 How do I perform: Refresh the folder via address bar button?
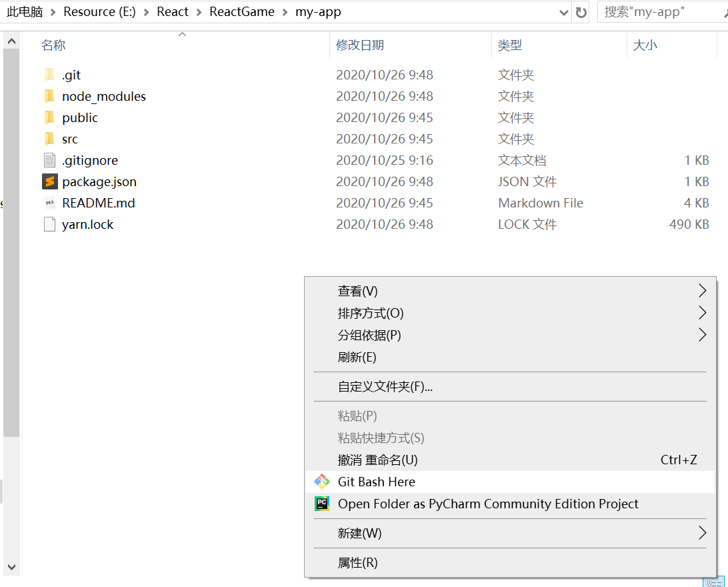tap(581, 12)
